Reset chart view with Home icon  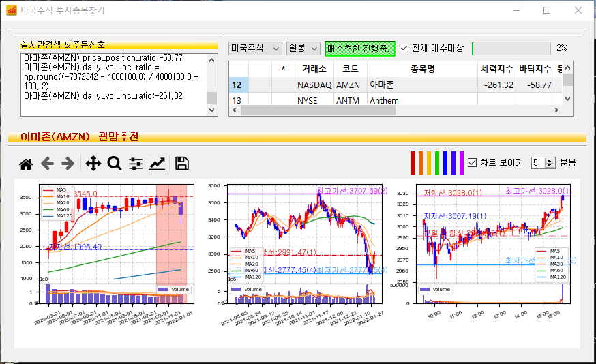(x=26, y=164)
